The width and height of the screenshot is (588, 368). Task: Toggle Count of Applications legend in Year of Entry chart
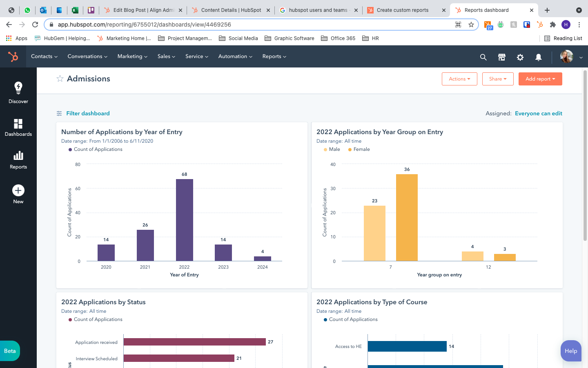point(96,150)
